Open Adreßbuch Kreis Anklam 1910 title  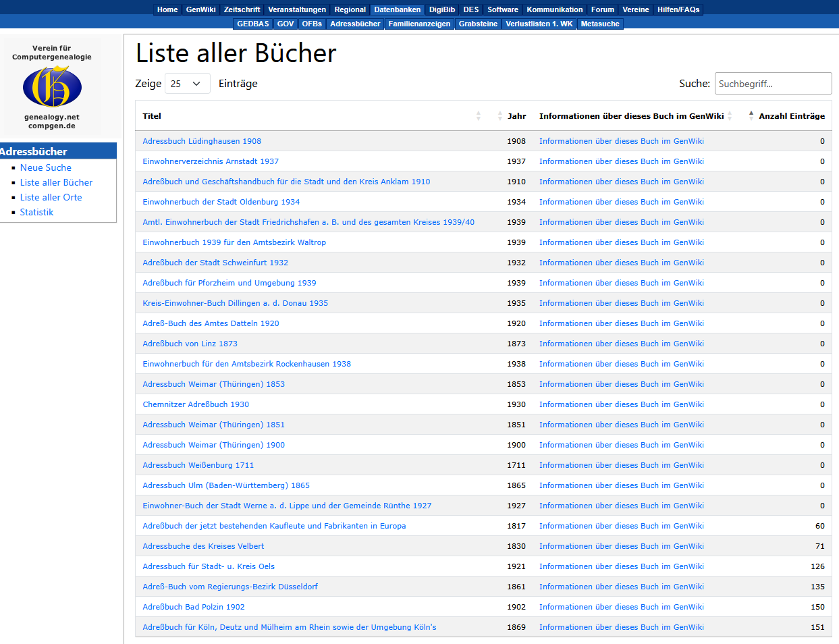click(286, 182)
